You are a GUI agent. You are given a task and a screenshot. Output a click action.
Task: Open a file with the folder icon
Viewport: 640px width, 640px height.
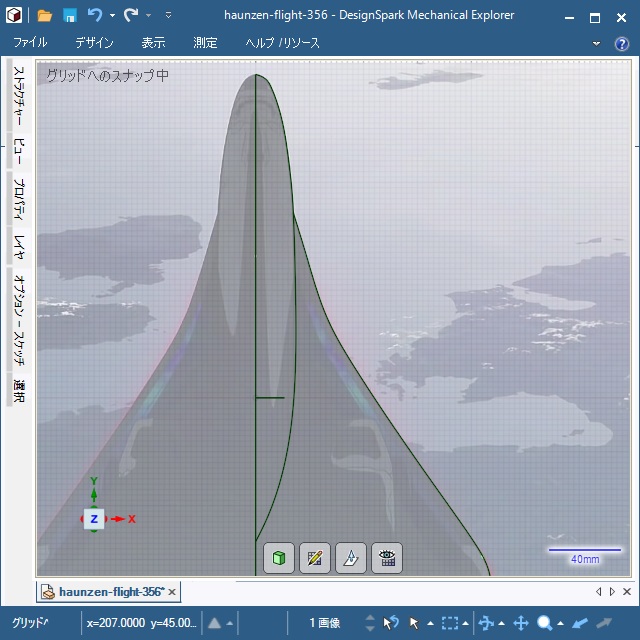[x=44, y=16]
